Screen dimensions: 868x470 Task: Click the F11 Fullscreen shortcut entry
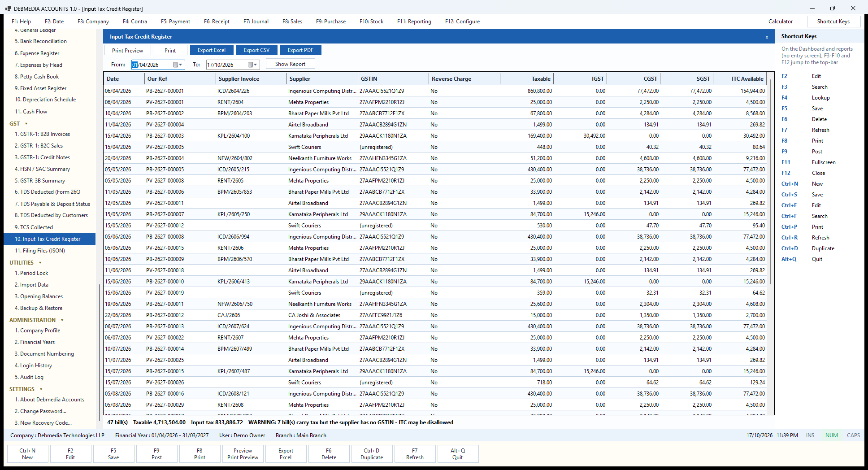tap(808, 162)
